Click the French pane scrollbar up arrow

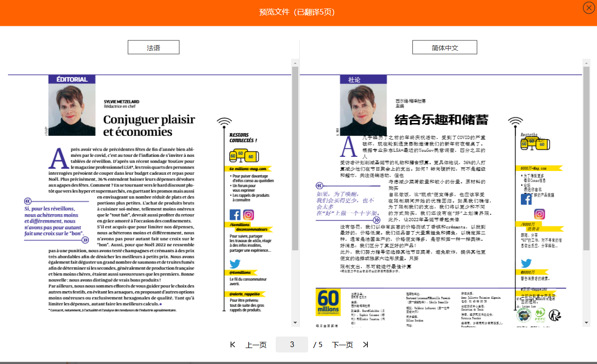click(x=295, y=62)
